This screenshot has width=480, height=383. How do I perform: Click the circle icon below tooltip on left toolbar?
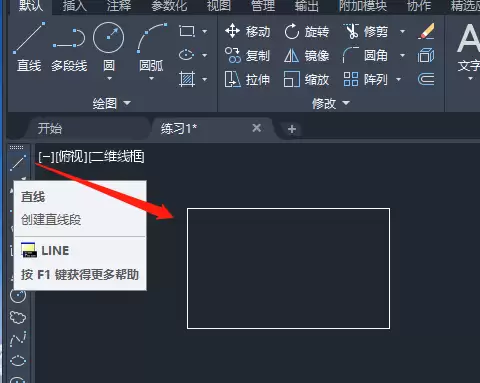(18, 296)
